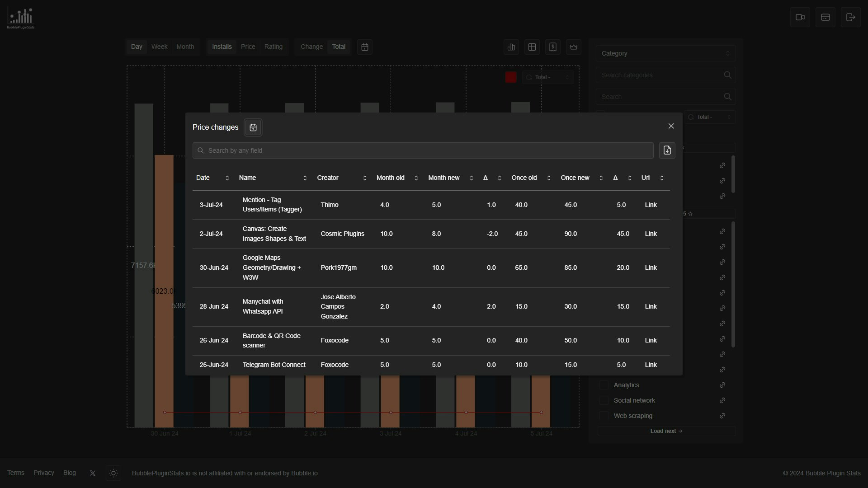Open Link for Canvas: Create Images row
This screenshot has height=488, width=868.
tap(651, 234)
